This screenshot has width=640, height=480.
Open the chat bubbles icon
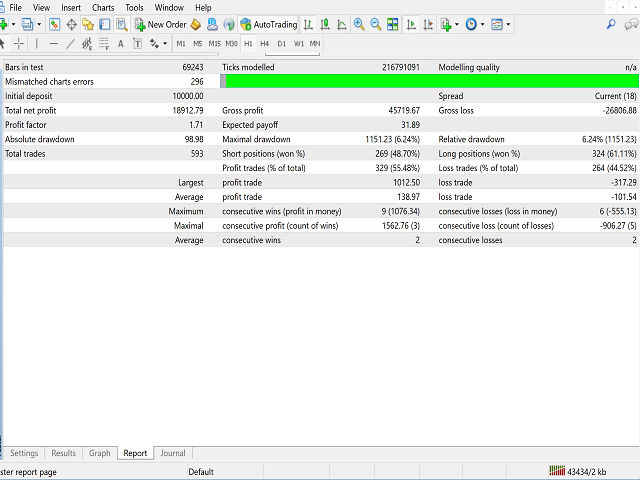631,24
